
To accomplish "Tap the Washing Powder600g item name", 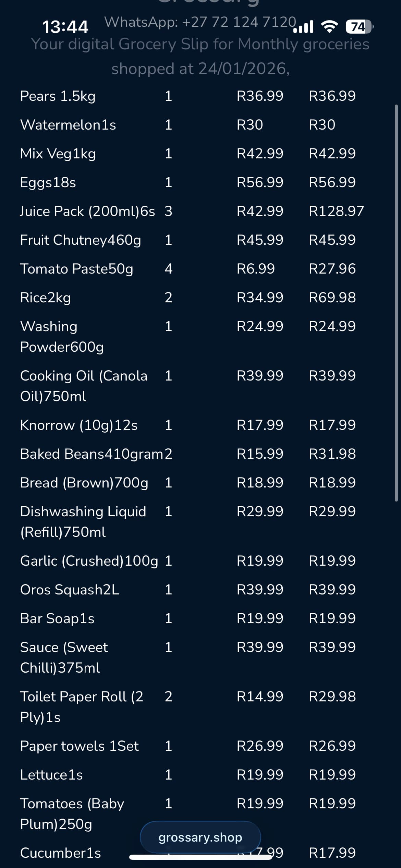I will [x=62, y=337].
